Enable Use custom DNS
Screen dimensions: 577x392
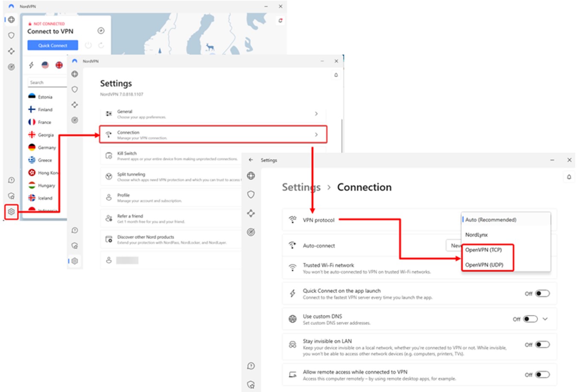[530, 318]
